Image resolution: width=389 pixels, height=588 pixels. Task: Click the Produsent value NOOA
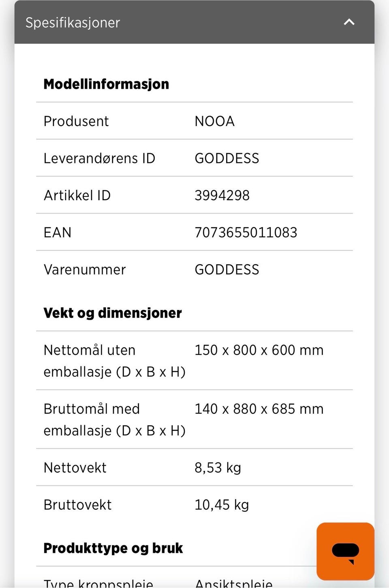point(214,121)
